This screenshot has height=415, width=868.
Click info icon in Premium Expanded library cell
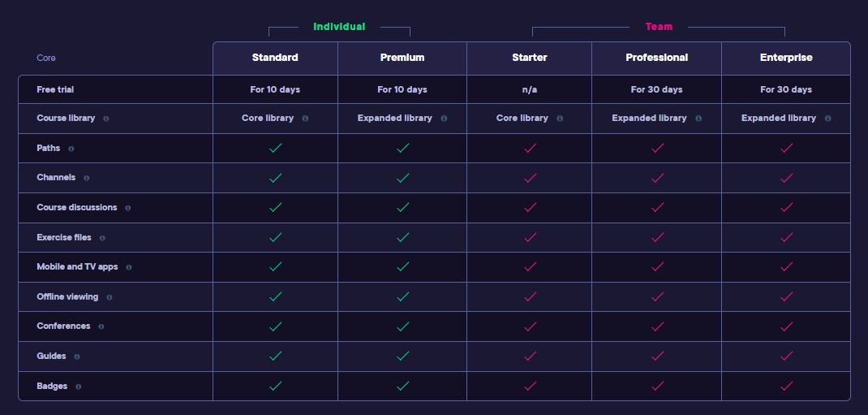tap(444, 118)
